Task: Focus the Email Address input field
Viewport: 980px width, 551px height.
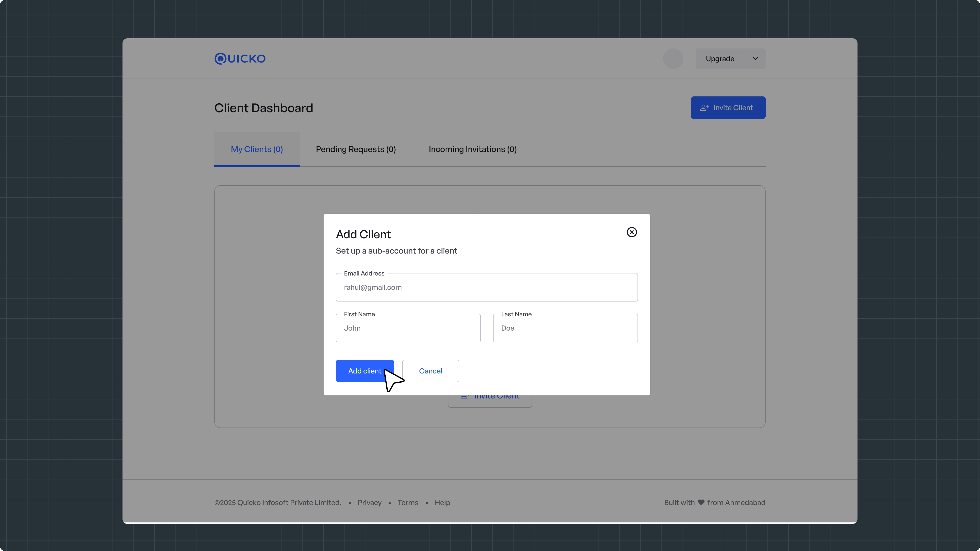Action: 487,287
